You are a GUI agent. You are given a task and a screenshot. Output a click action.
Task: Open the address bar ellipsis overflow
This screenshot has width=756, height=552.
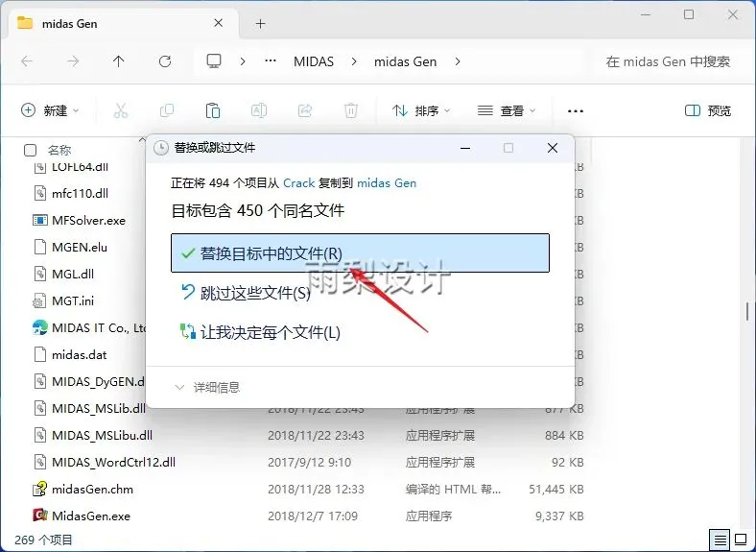click(x=271, y=61)
